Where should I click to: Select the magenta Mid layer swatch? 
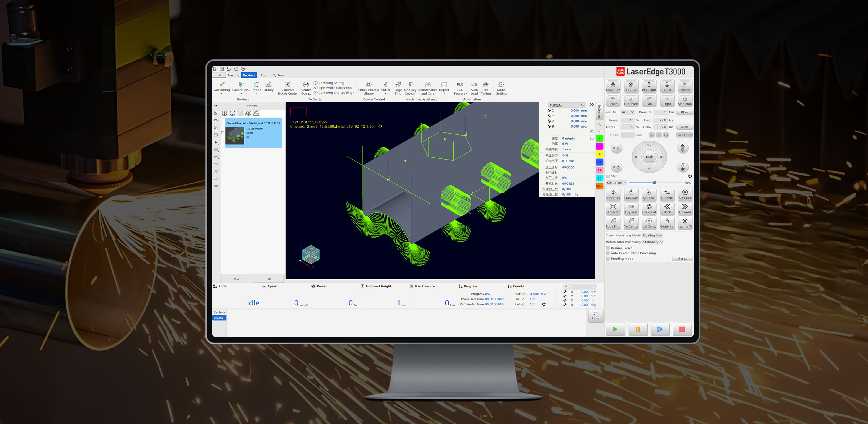pos(599,146)
